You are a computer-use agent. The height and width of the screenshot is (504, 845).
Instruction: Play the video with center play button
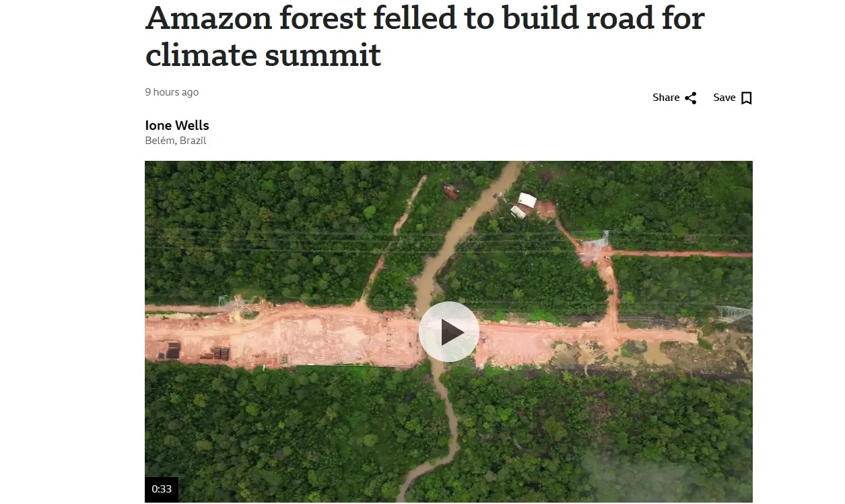(x=448, y=332)
